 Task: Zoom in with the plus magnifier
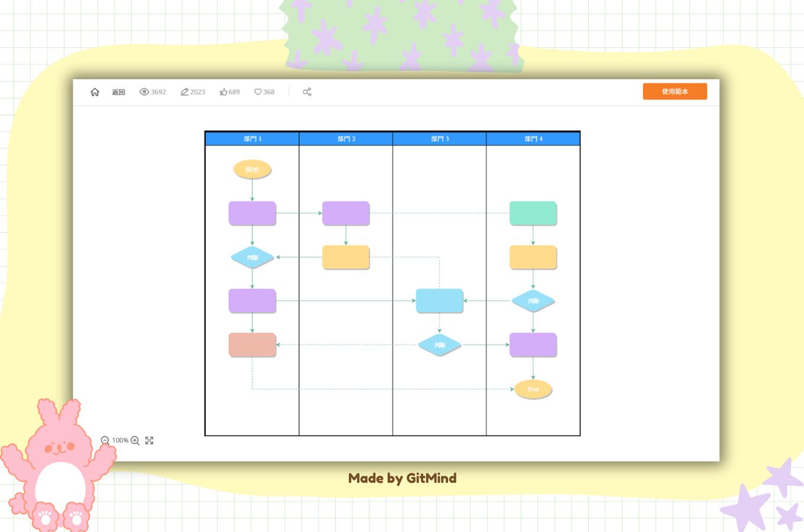pos(135,440)
